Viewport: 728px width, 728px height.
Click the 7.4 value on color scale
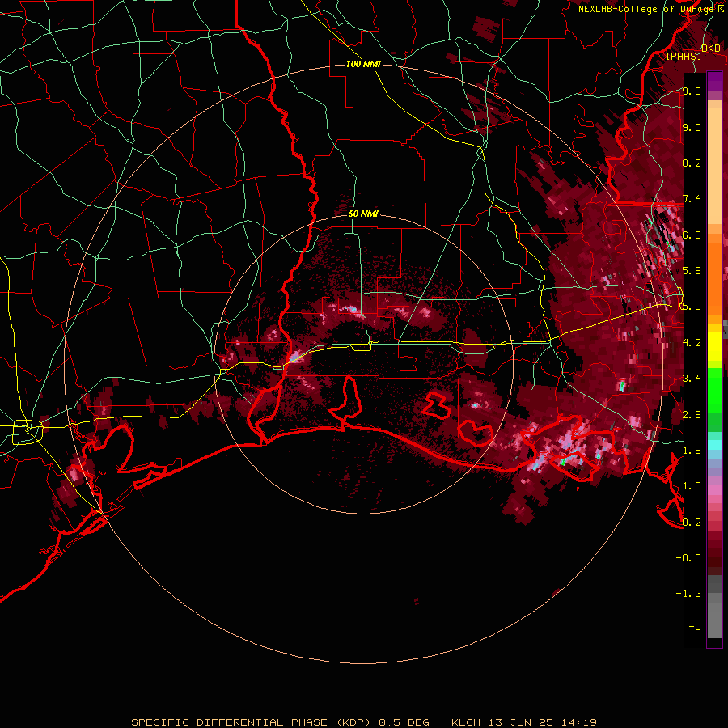(x=692, y=199)
